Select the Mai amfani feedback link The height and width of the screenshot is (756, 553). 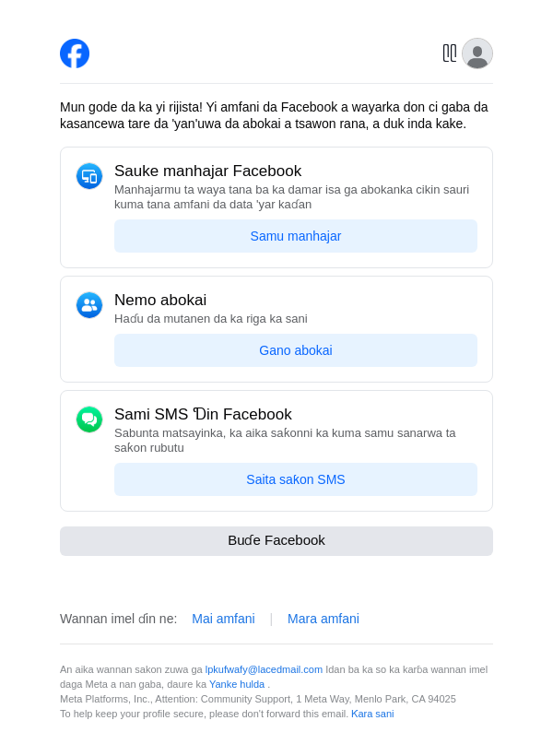tap(223, 619)
